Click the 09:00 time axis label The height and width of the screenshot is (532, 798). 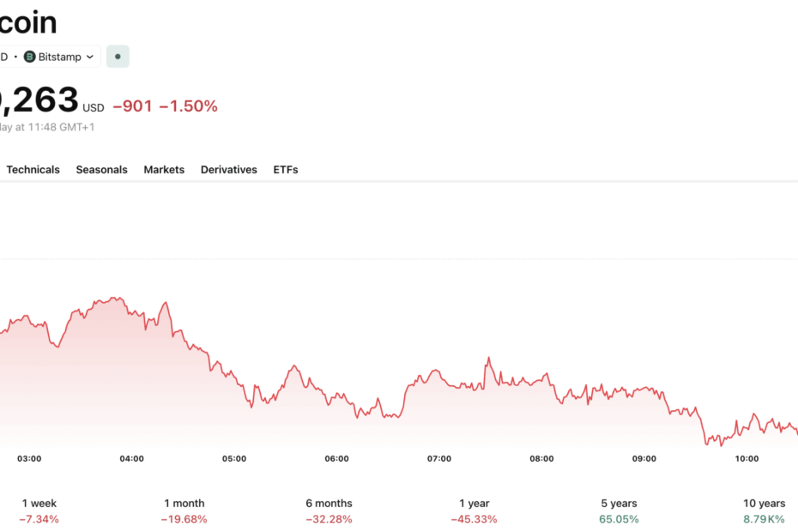(x=644, y=459)
